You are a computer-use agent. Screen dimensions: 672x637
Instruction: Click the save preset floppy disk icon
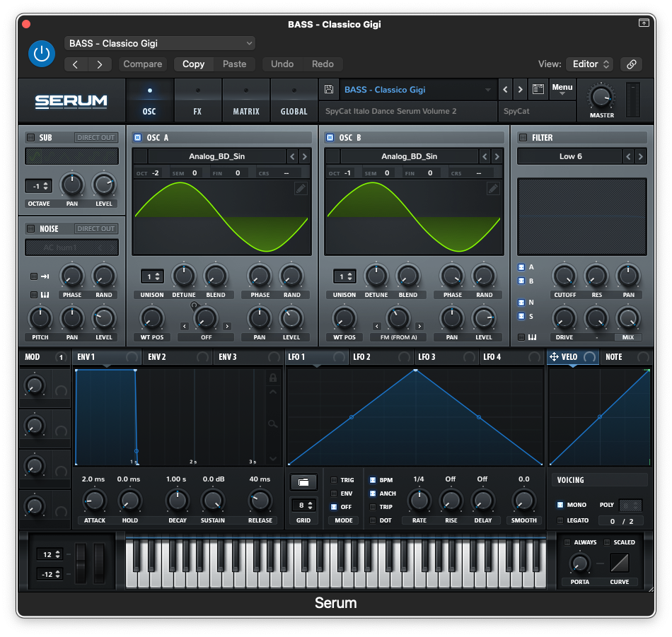pyautogui.click(x=329, y=89)
